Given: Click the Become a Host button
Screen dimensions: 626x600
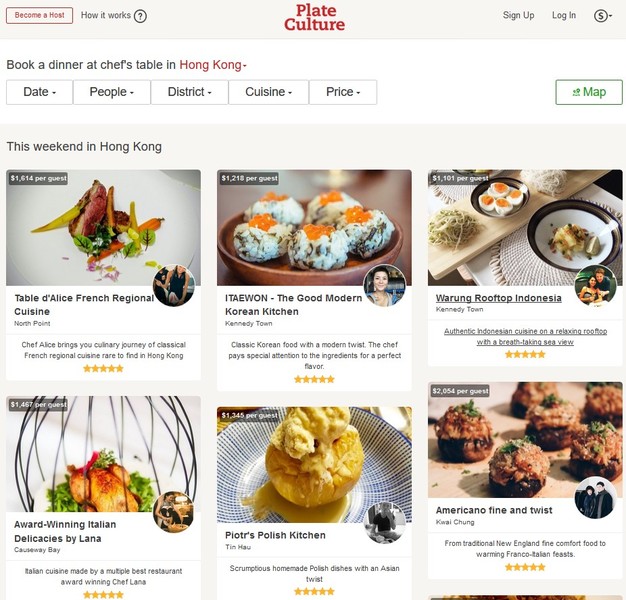Looking at the screenshot, I should click(40, 15).
